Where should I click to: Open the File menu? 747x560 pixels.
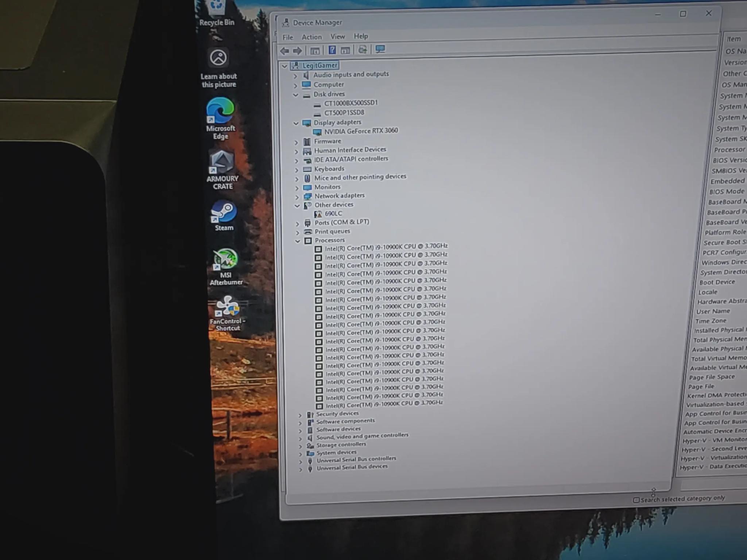[x=287, y=37]
